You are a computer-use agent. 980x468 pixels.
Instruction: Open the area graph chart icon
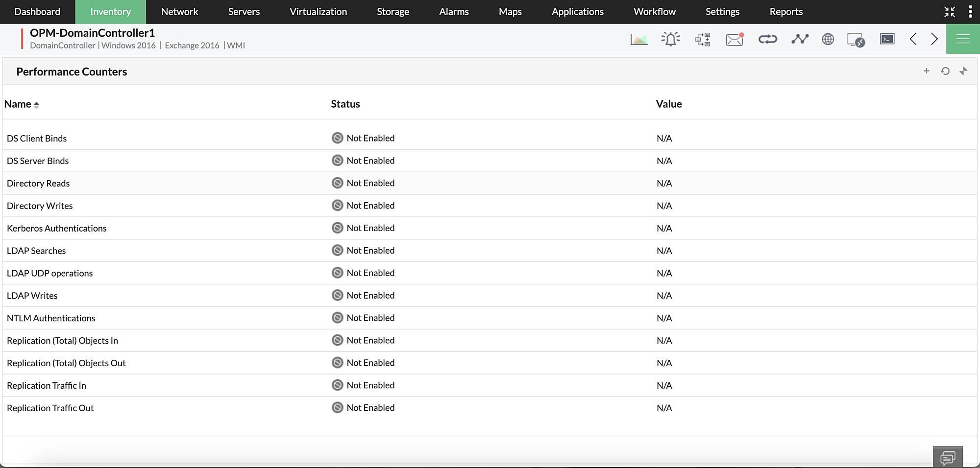639,39
